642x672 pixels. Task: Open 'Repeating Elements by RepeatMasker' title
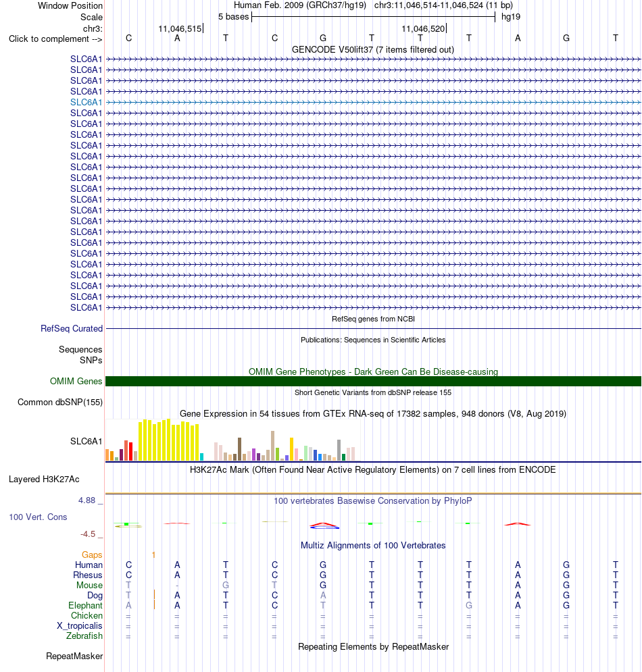pos(373,647)
